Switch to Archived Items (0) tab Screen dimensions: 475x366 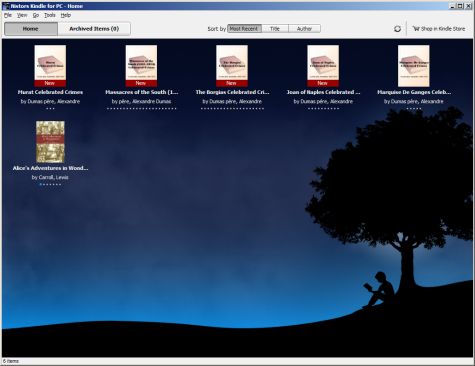[x=94, y=29]
